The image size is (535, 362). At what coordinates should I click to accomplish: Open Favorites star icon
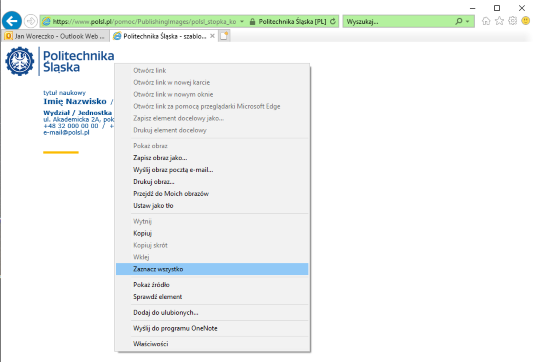(x=499, y=21)
